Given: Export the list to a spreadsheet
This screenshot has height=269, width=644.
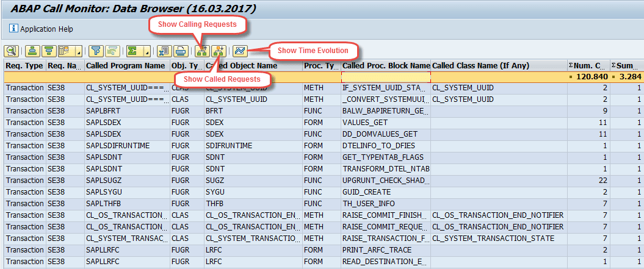Looking at the screenshot, I should pos(164,51).
